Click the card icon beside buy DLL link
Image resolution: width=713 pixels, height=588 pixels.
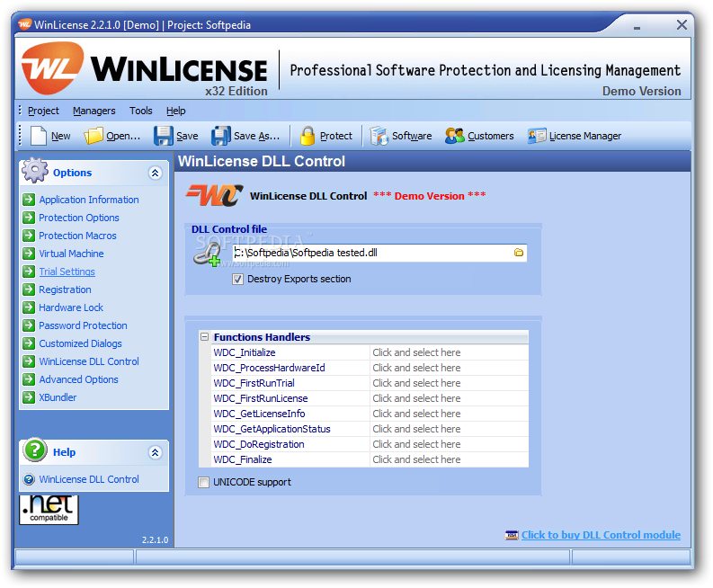[x=512, y=535]
